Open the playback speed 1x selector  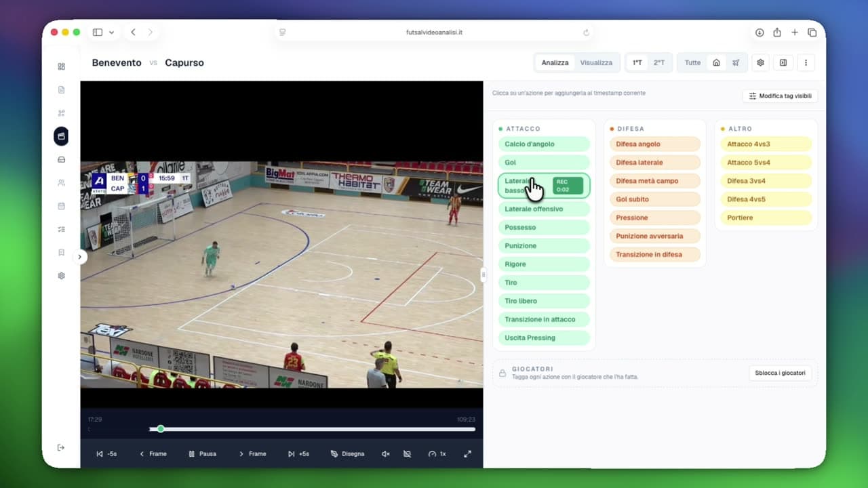(437, 454)
